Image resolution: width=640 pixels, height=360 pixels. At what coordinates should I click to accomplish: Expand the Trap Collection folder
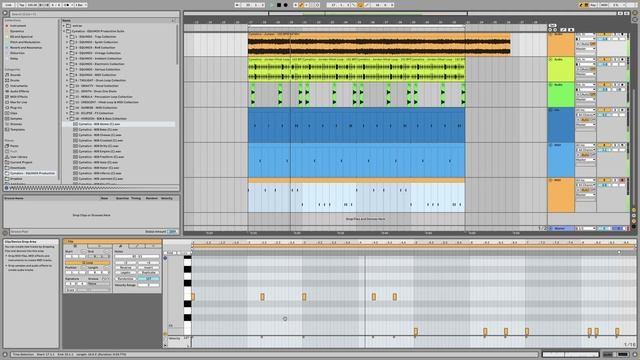(67, 36)
